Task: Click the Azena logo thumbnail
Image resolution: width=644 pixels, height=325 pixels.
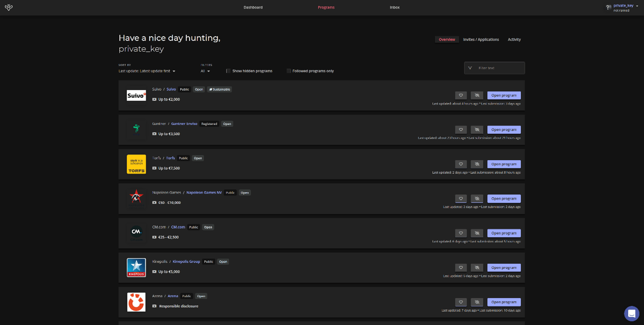Action: click(136, 302)
